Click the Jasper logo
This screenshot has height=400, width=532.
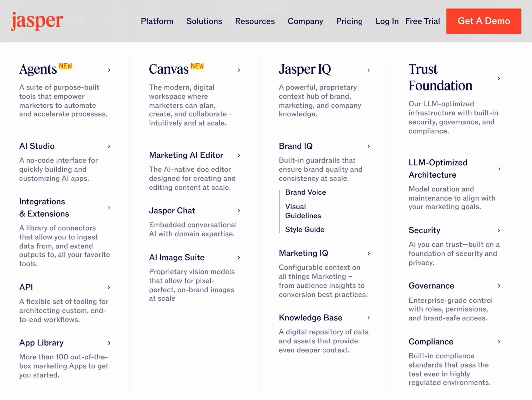tap(37, 21)
